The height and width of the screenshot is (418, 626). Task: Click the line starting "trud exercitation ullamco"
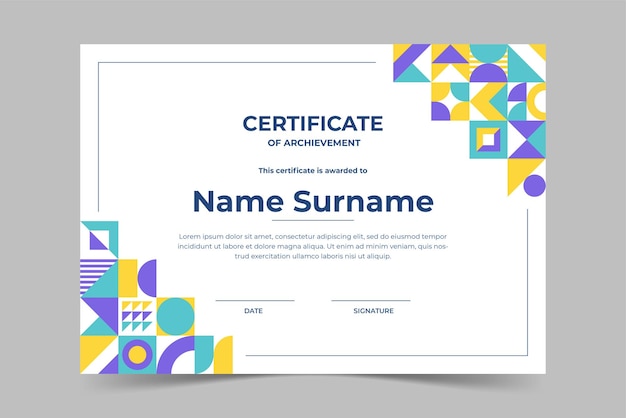tap(313, 256)
